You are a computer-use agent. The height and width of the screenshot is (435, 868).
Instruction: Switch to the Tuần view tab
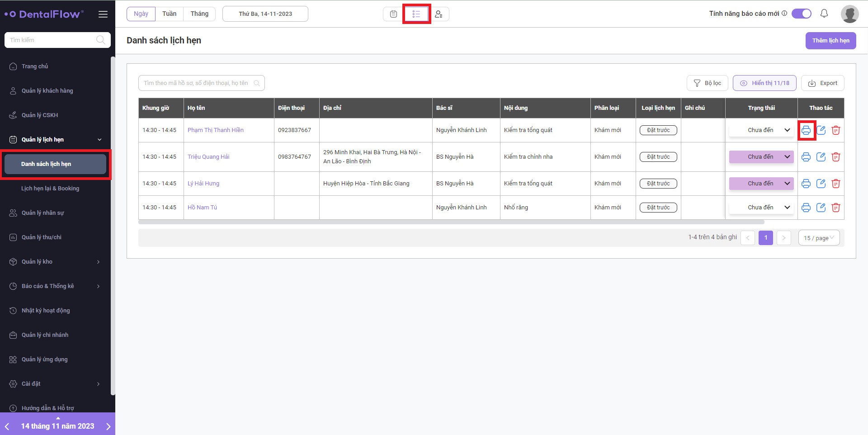point(169,14)
